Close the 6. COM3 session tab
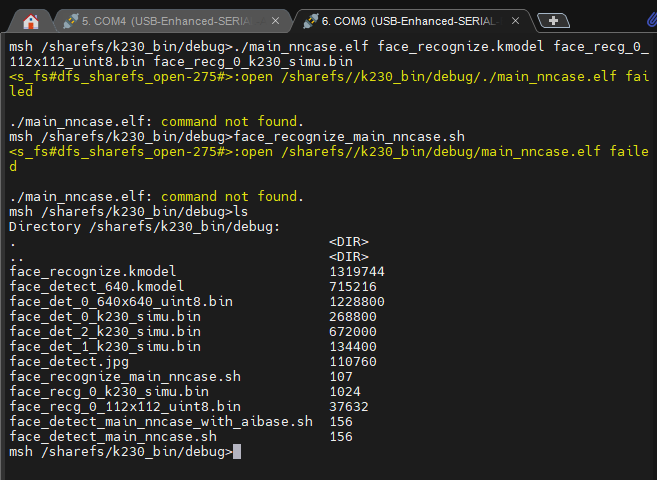The width and height of the screenshot is (657, 480). point(515,21)
